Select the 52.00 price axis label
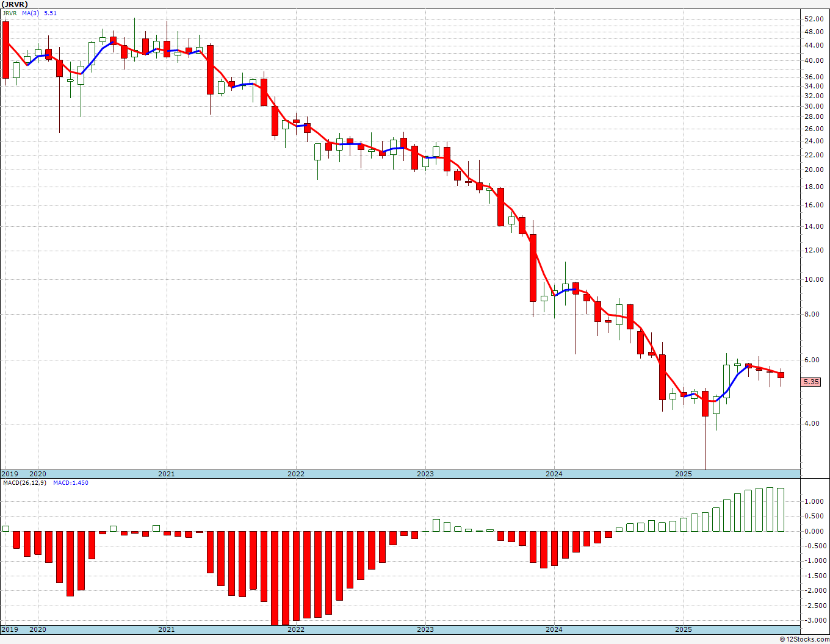 814,20
